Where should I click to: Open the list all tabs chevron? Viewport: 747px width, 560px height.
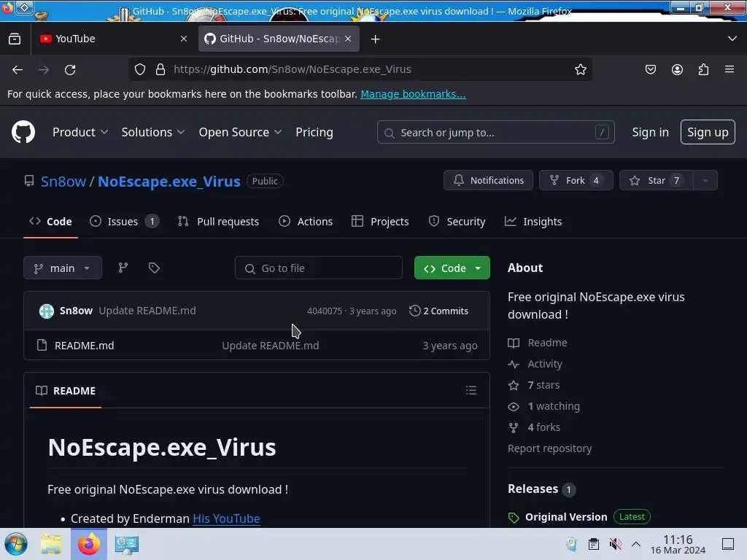tap(732, 39)
